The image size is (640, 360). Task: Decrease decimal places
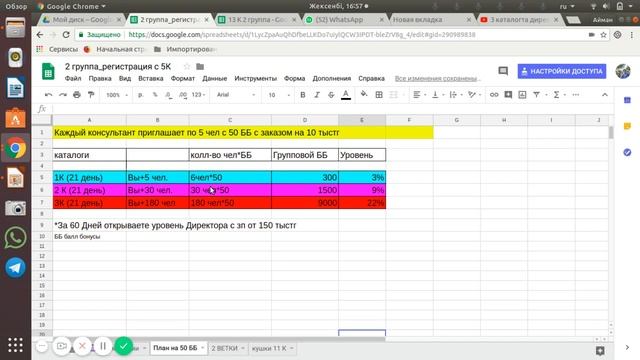[x=169, y=95]
